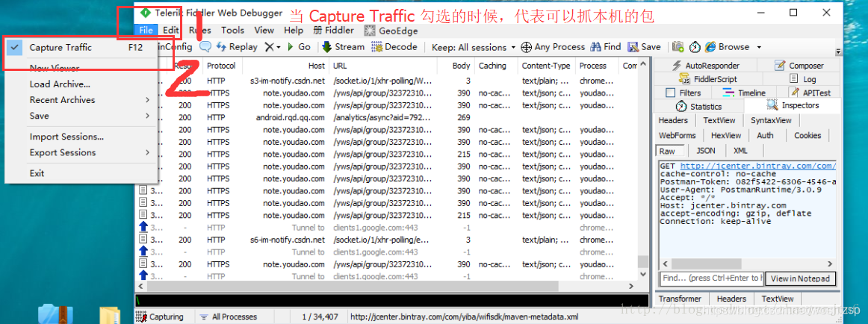The image size is (868, 324).
Task: Switch to the SyntaxView inspector tab
Action: click(x=771, y=120)
